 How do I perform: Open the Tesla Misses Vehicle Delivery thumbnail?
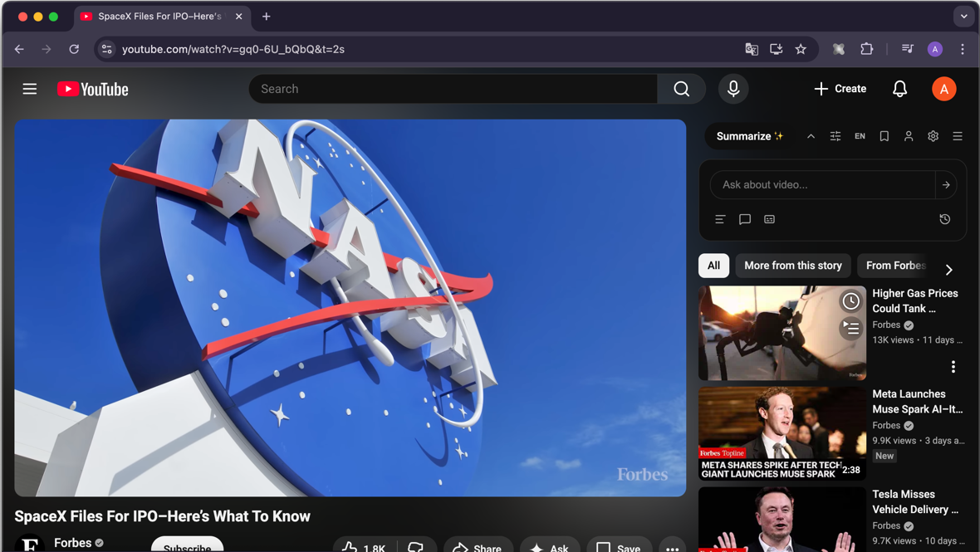[x=782, y=519]
